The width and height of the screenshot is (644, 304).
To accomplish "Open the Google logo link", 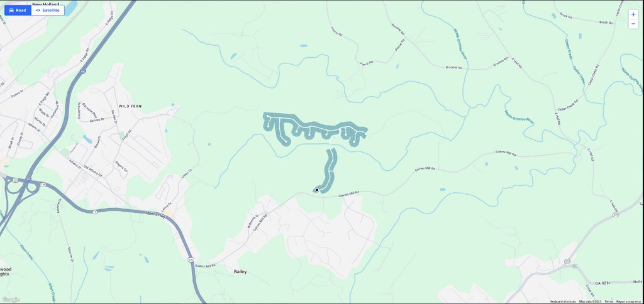I will [x=11, y=300].
